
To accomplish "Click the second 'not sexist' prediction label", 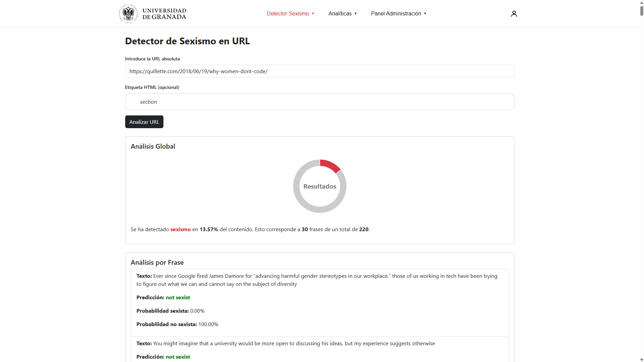I will pyautogui.click(x=178, y=357).
